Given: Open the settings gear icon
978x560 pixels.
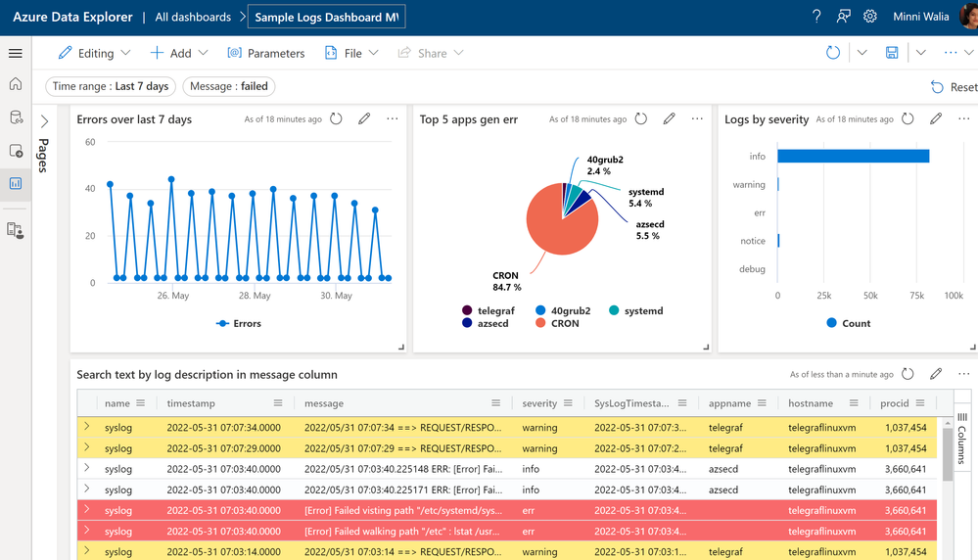Looking at the screenshot, I should pos(870,17).
